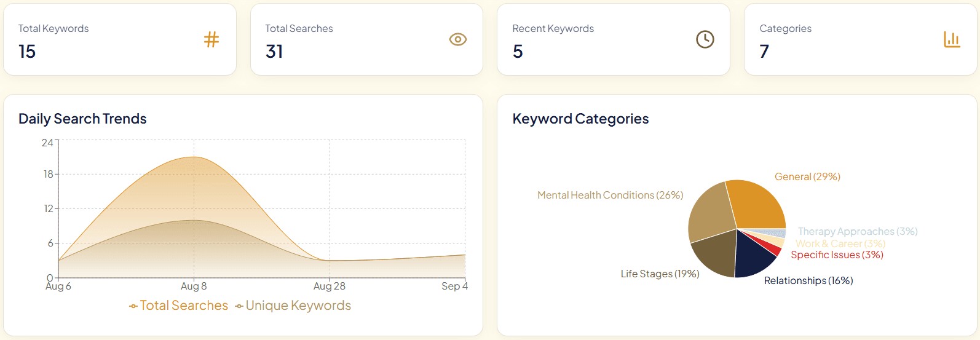Open the Total Keywords stat card
Viewport: 980px width, 340px height.
(x=120, y=40)
